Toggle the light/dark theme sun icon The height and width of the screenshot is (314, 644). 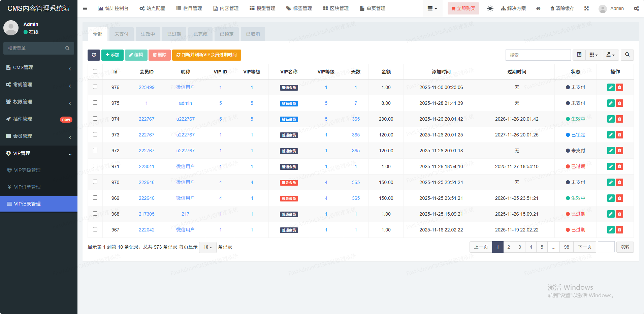click(490, 8)
